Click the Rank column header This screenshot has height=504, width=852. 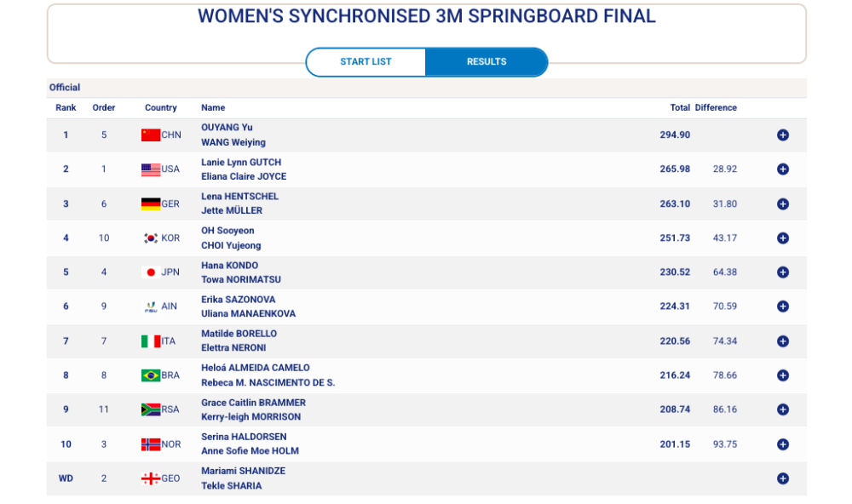point(66,108)
